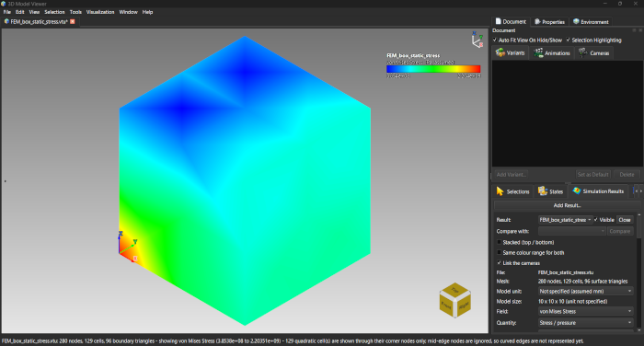This screenshot has height=346, width=644.
Task: Click the Animations tab icon
Action: pyautogui.click(x=538, y=52)
